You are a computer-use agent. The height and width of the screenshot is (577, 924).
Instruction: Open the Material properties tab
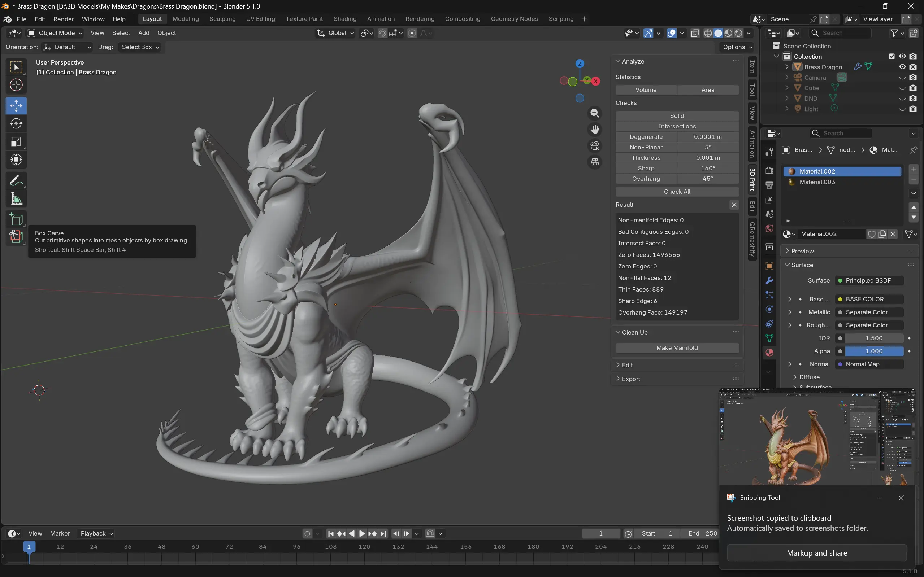tap(769, 353)
